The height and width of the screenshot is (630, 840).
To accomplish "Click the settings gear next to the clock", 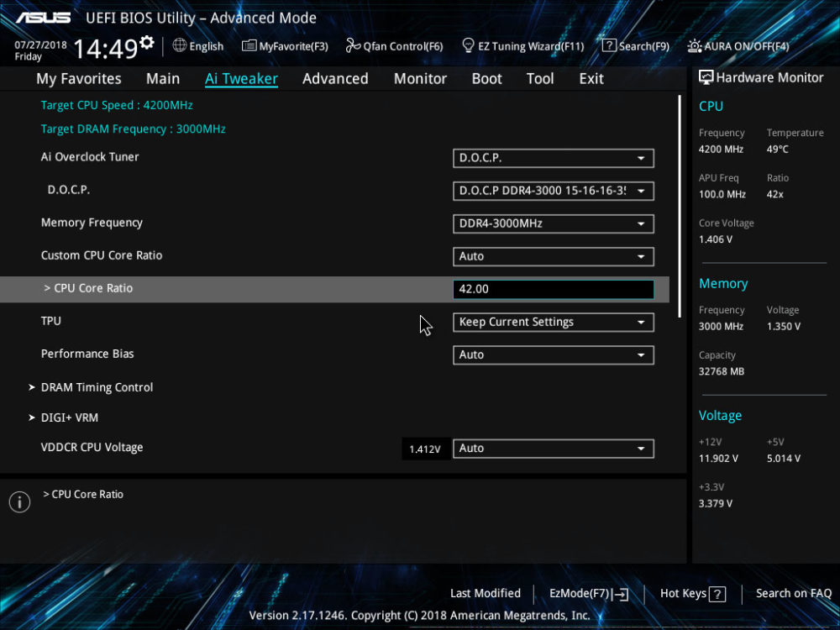I will click(147, 42).
